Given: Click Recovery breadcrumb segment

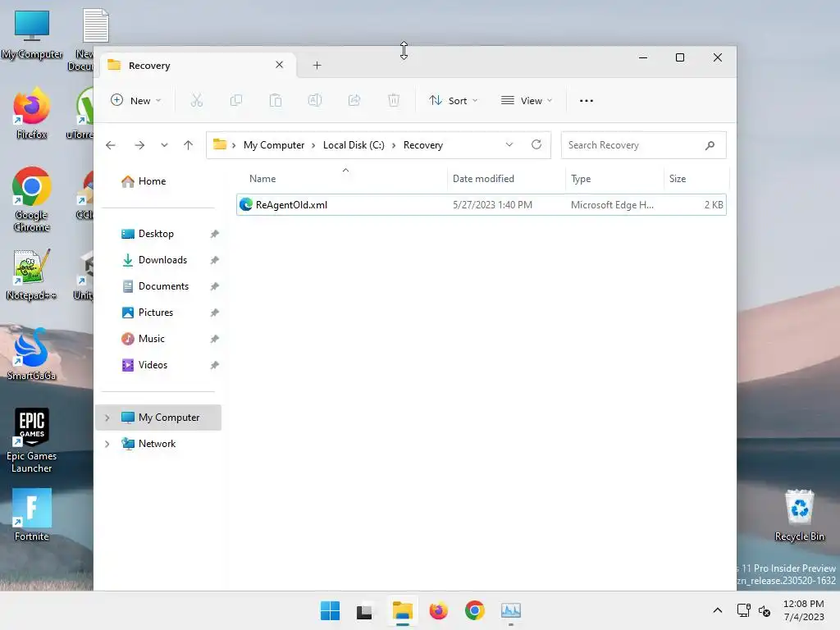Looking at the screenshot, I should point(423,145).
